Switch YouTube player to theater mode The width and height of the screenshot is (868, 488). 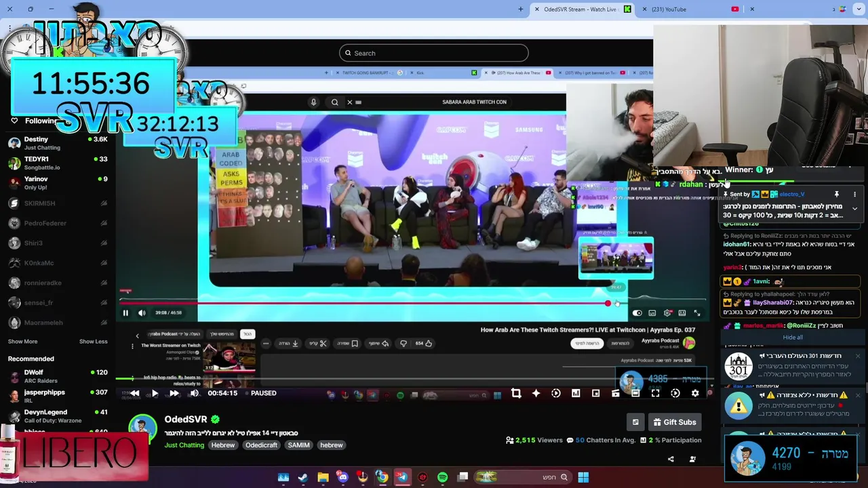[682, 313]
